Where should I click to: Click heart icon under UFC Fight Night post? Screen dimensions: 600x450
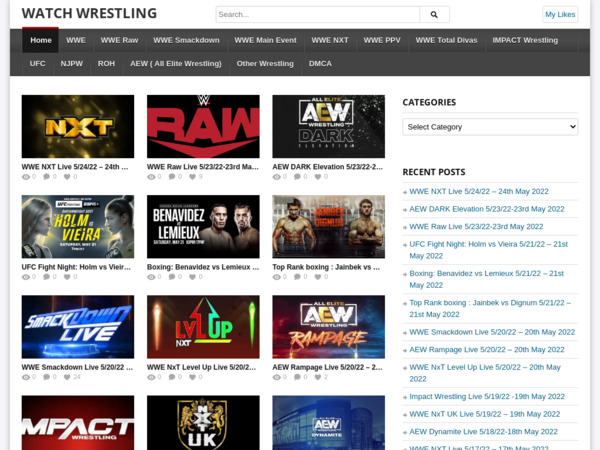(x=67, y=277)
